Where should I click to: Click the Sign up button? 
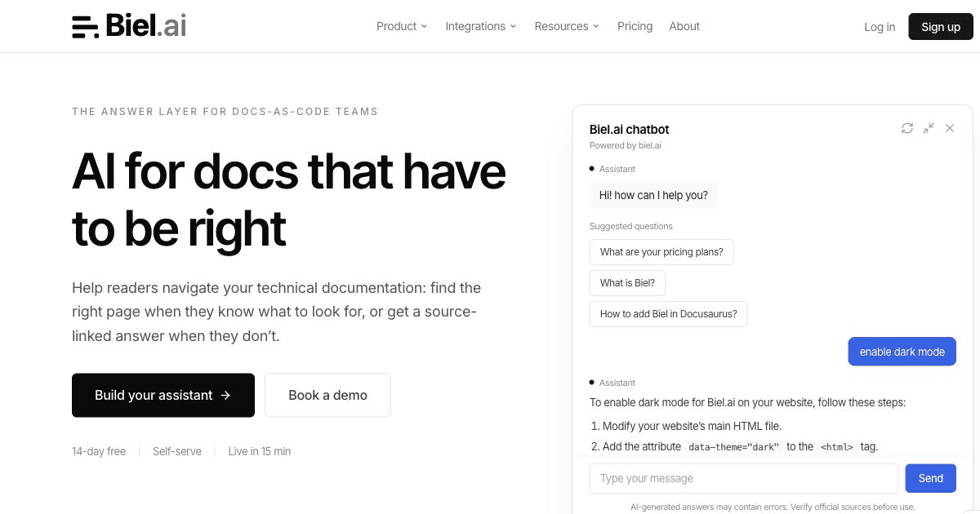point(941,26)
